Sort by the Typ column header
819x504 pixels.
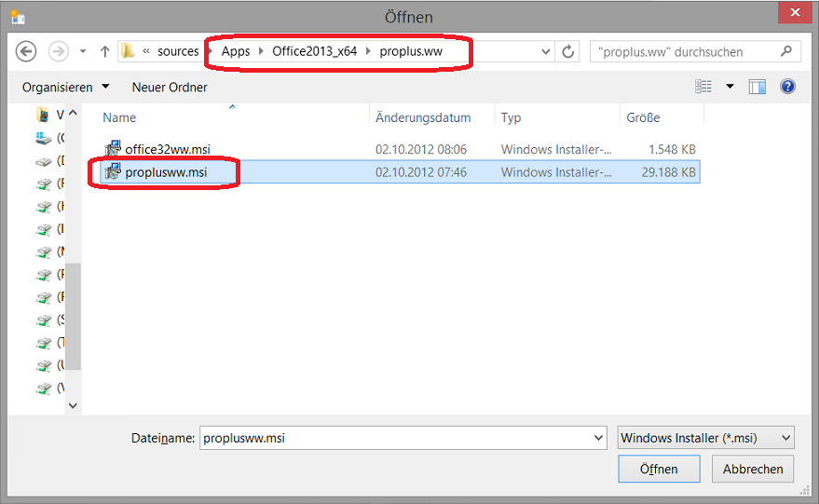coord(511,117)
